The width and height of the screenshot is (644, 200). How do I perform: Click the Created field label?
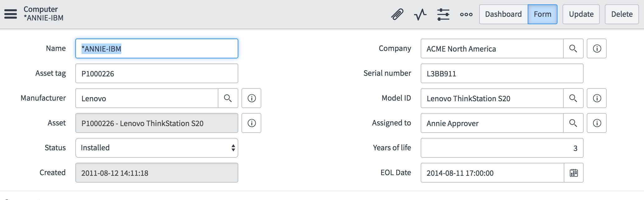pos(53,173)
